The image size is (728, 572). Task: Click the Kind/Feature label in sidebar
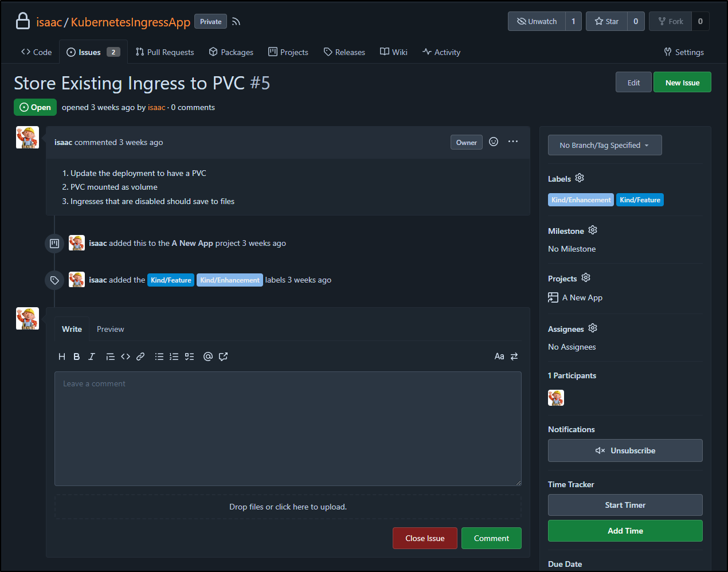point(640,199)
